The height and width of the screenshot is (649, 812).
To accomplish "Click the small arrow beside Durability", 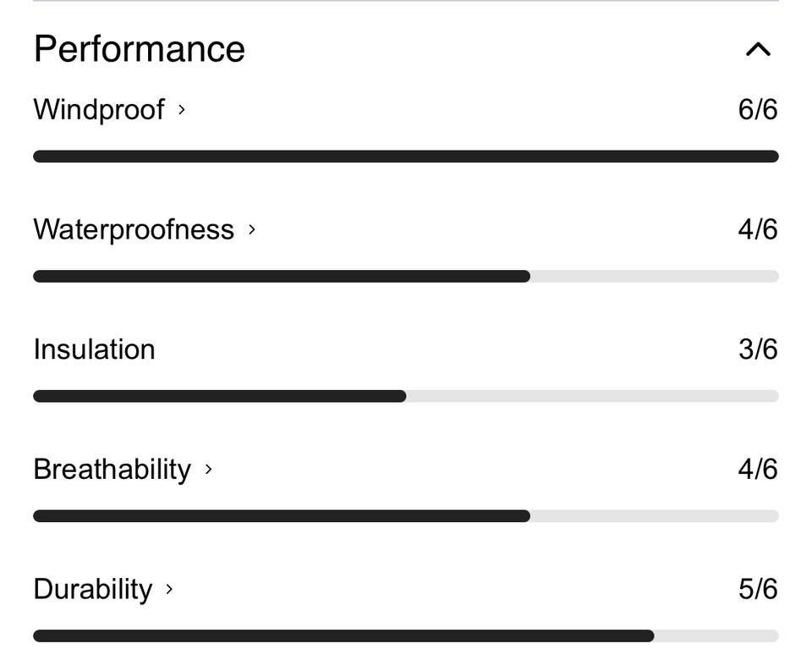I will 169,589.
